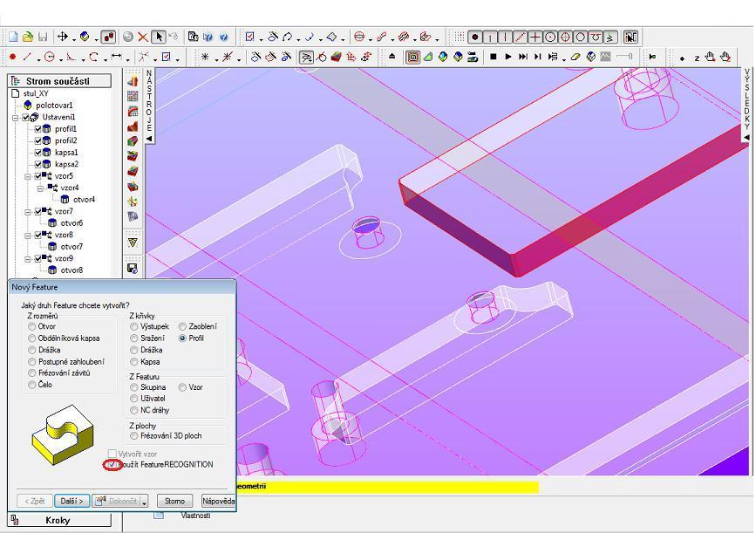Click the blue help question mark icon
The image size is (756, 533).
click(x=224, y=37)
